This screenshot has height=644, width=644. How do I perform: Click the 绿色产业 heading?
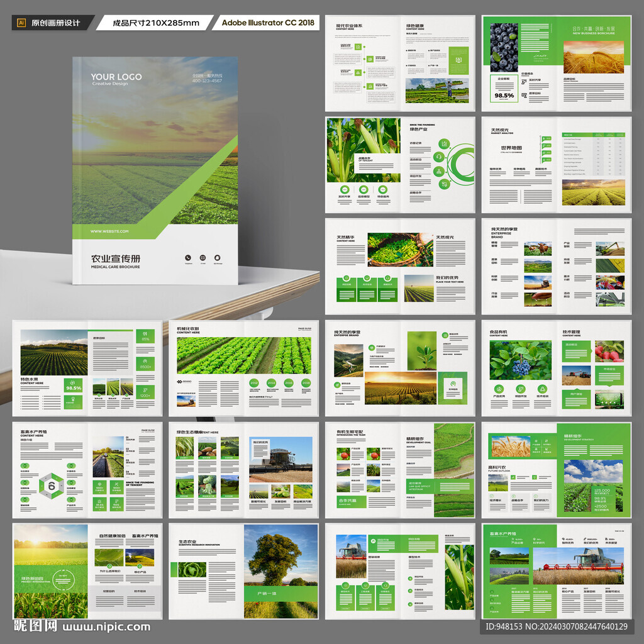[x=418, y=129]
